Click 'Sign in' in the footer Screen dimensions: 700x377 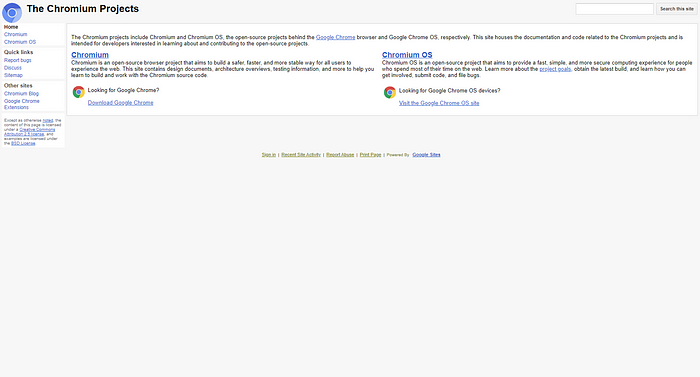269,155
